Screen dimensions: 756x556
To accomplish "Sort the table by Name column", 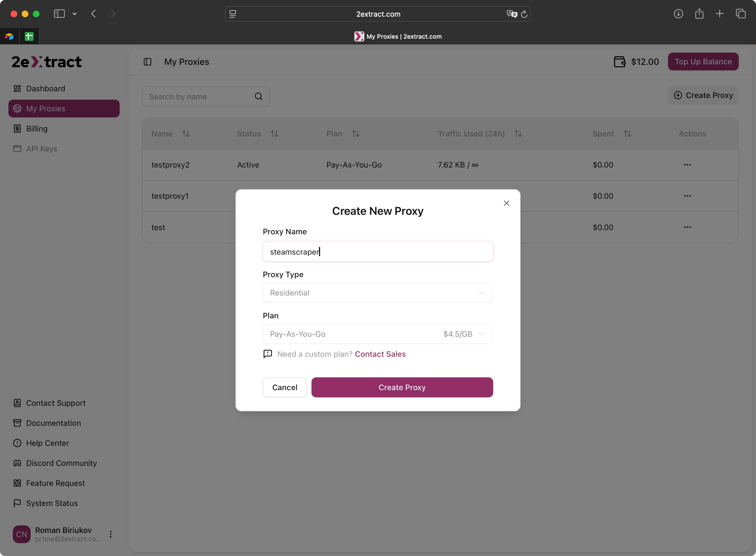I will [186, 134].
